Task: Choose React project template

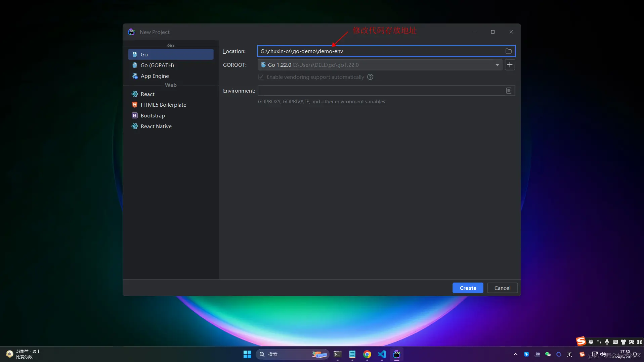Action: [171, 94]
